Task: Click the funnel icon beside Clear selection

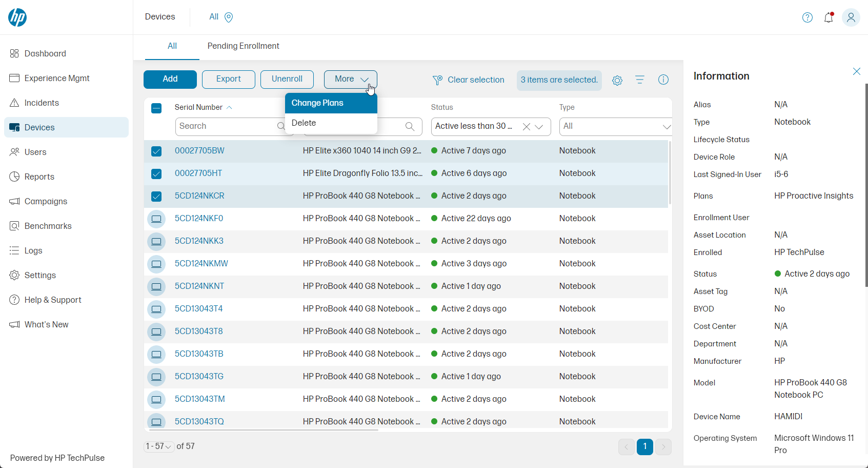Action: coord(437,80)
